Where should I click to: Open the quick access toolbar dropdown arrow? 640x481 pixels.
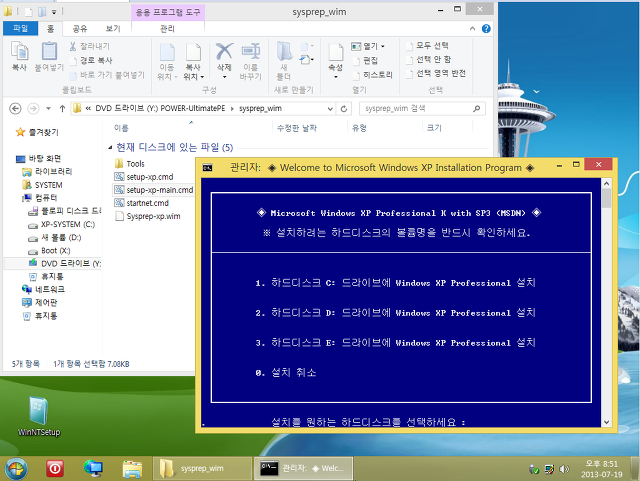(x=54, y=12)
